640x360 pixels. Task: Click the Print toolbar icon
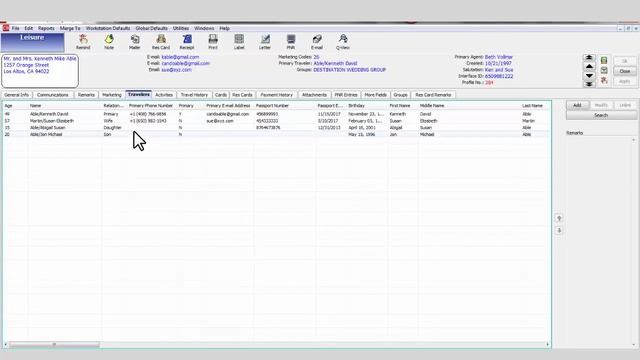tap(213, 42)
